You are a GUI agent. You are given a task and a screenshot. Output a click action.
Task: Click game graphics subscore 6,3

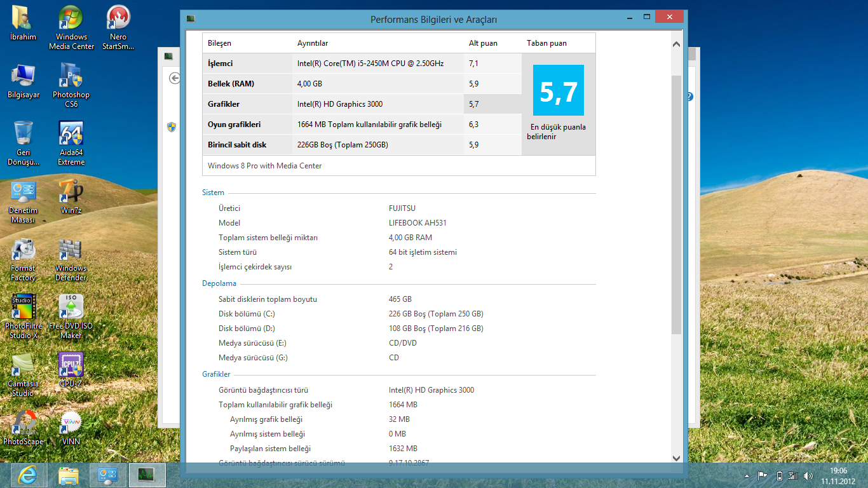[x=473, y=124]
